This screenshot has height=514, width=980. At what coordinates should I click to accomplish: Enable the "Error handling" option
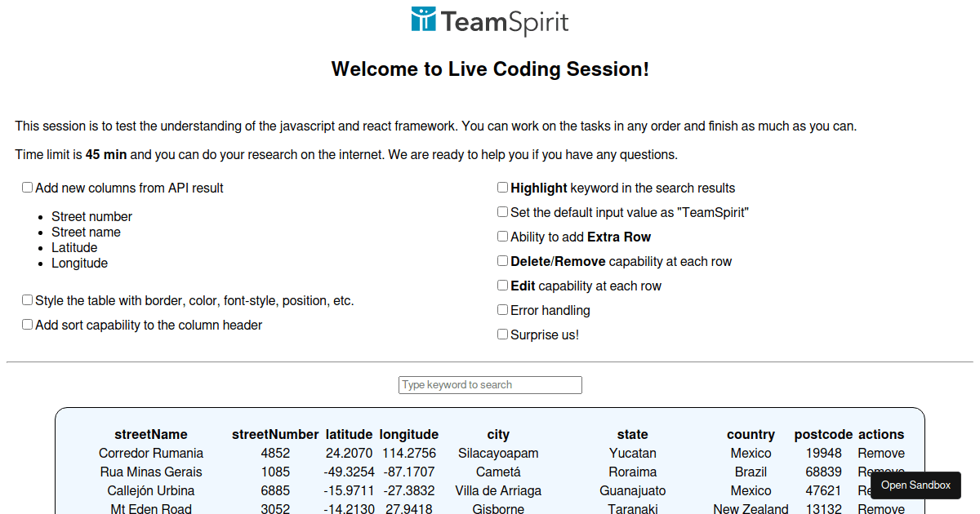(x=502, y=309)
